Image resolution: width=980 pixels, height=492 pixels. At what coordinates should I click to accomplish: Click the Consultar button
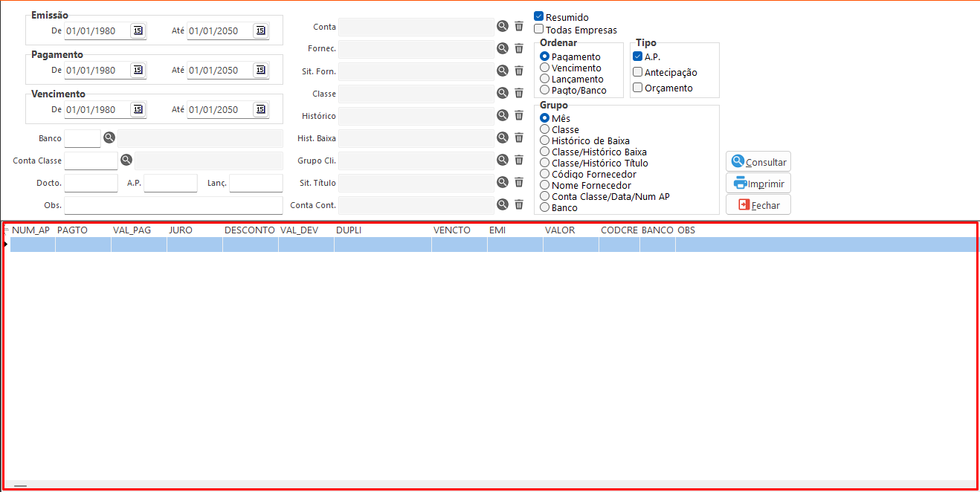coord(758,161)
